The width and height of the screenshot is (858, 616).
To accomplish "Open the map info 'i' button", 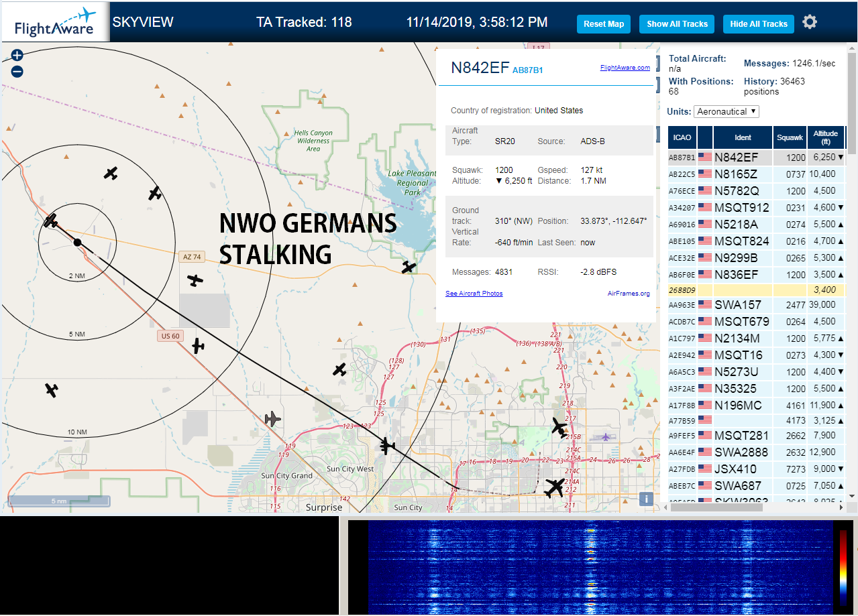I will pyautogui.click(x=646, y=499).
